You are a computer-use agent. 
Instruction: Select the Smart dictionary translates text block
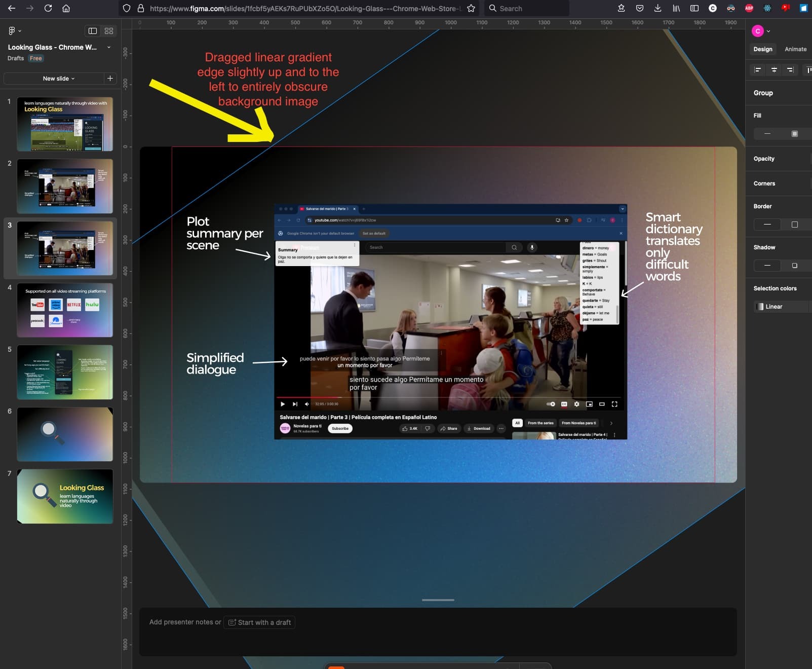tap(674, 246)
